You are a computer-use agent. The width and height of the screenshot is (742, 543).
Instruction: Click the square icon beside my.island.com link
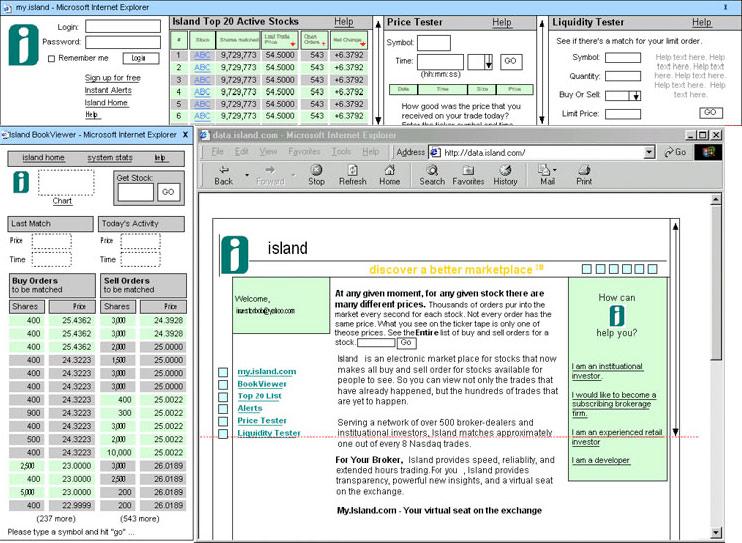(x=223, y=372)
